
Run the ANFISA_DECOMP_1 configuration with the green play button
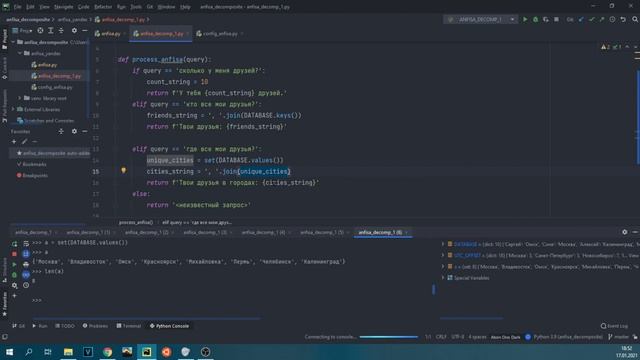(x=525, y=19)
